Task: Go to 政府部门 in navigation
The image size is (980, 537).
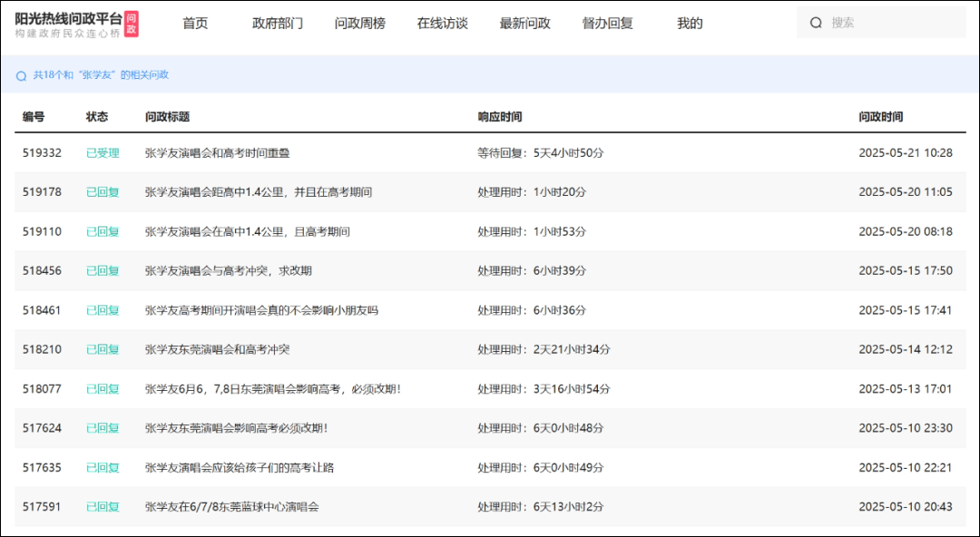Action: tap(278, 24)
